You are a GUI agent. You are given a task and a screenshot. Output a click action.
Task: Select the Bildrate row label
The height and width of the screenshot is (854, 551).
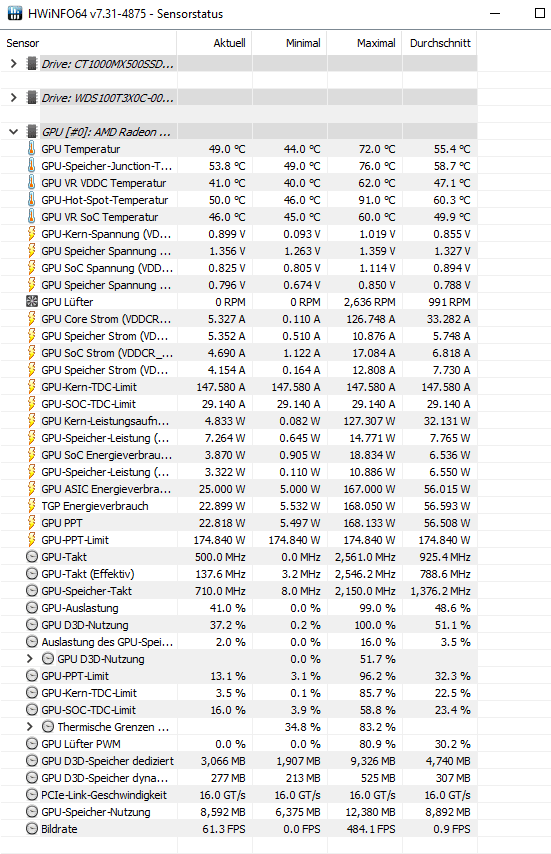pyautogui.click(x=59, y=829)
